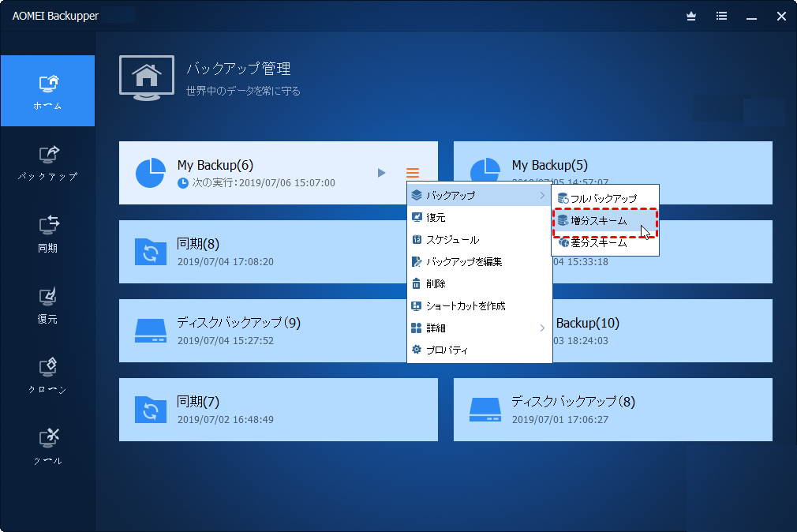This screenshot has width=797, height=532.
Task: Click the 2019/07/04 17:08:20 timestamp
Action: (x=225, y=262)
